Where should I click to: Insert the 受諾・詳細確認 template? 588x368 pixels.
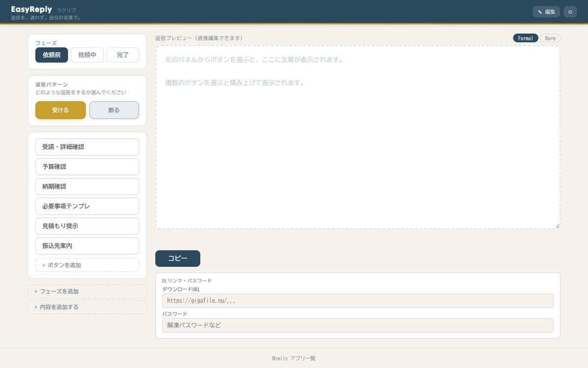tap(87, 147)
